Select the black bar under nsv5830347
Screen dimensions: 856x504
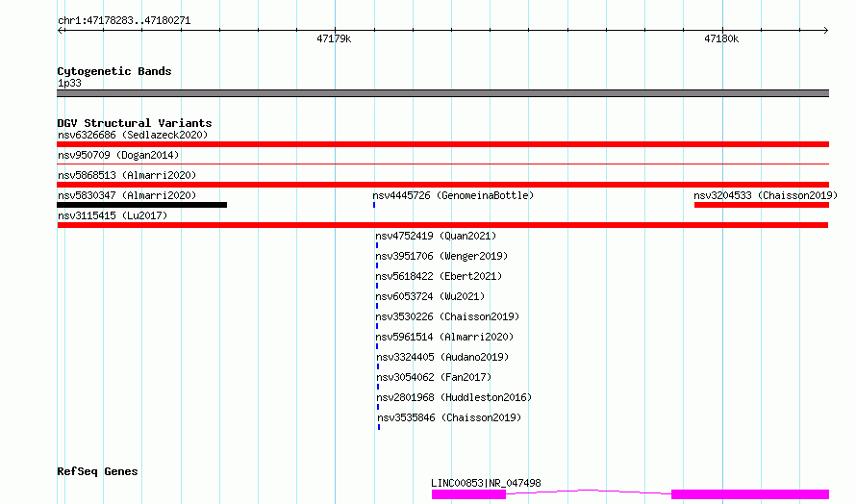click(x=142, y=205)
